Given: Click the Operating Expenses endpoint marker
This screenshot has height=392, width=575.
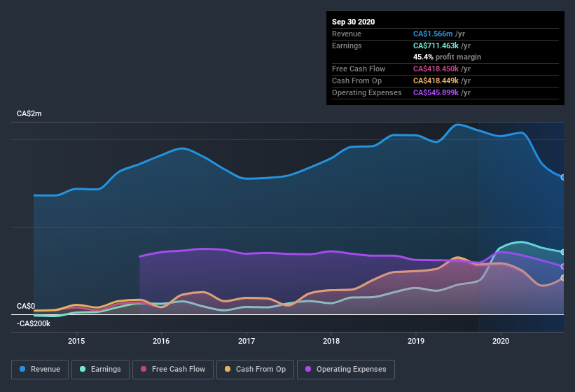Looking at the screenshot, I should (x=563, y=266).
